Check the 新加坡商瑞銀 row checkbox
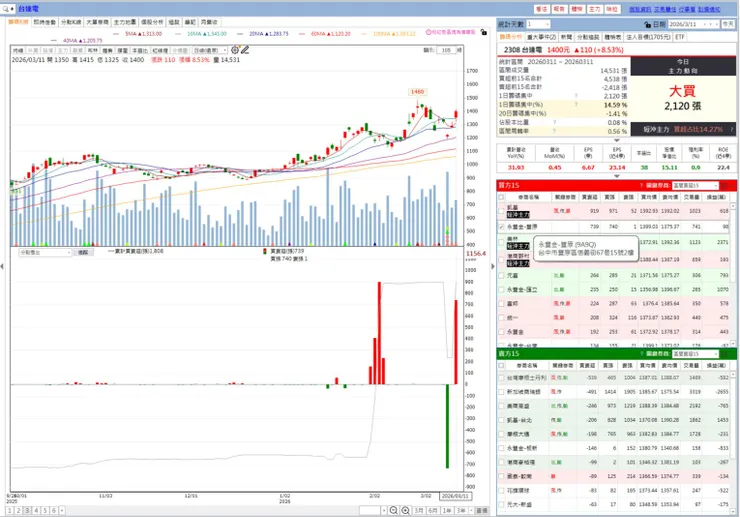This screenshot has height=517, width=740. 501,392
